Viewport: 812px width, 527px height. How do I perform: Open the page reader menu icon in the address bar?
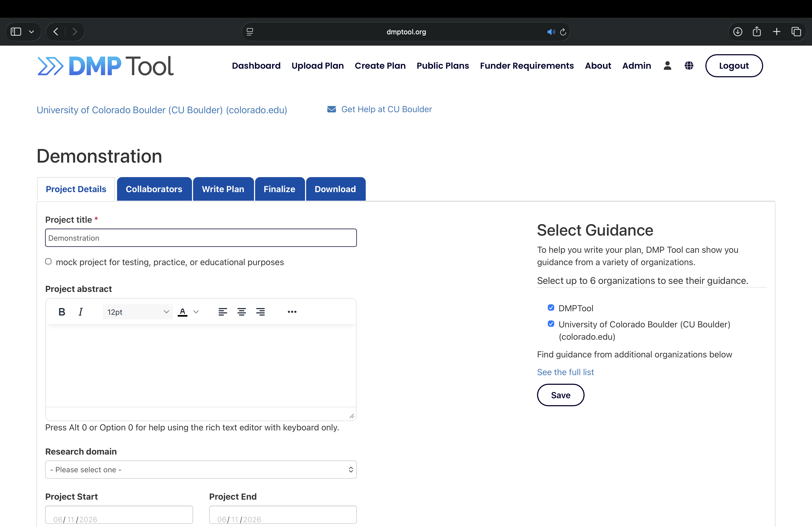250,32
